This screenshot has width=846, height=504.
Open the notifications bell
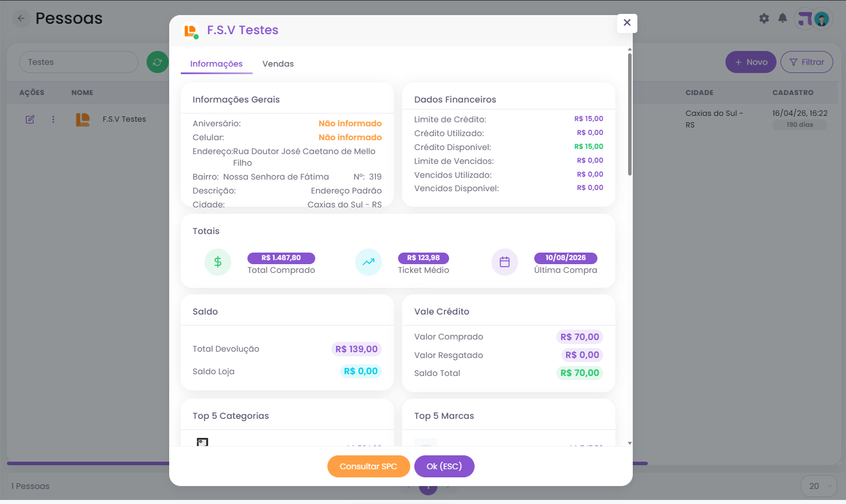pyautogui.click(x=782, y=18)
